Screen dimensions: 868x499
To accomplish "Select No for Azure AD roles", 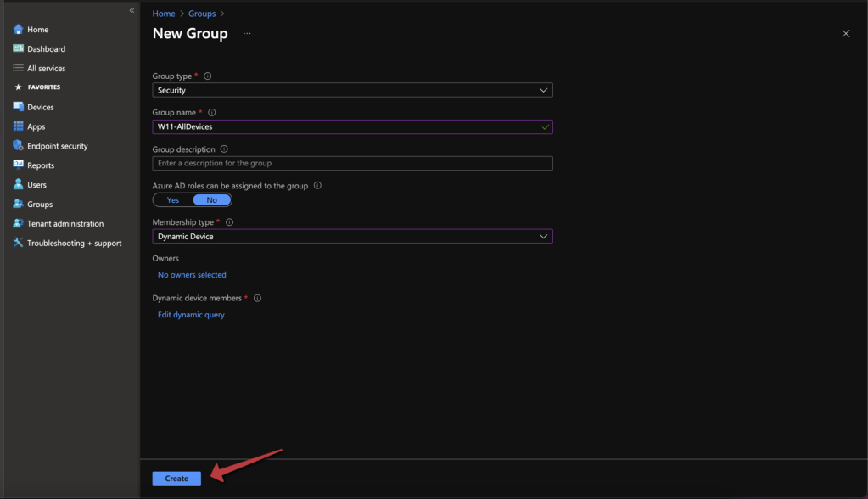I will click(211, 200).
